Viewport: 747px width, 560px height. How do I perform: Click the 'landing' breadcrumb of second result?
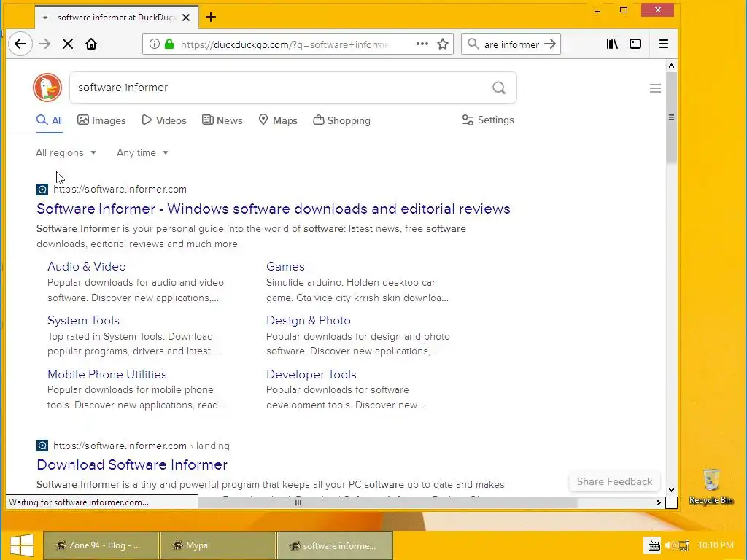click(212, 446)
